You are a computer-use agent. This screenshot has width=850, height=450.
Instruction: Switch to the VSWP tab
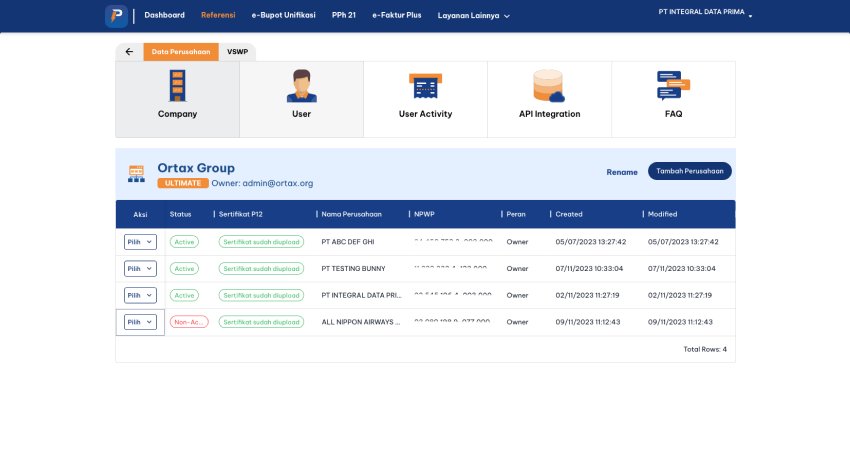(237, 52)
